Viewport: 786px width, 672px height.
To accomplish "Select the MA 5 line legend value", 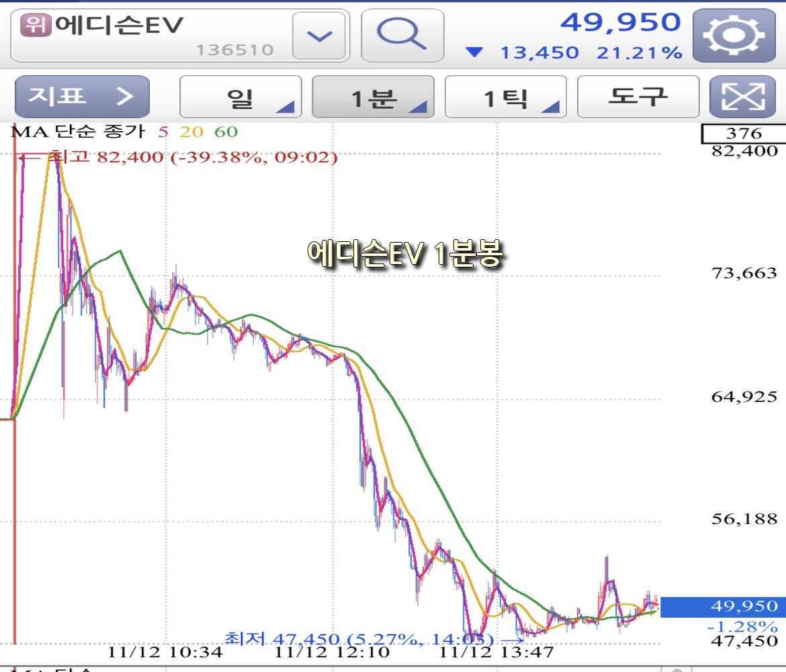I will (163, 132).
